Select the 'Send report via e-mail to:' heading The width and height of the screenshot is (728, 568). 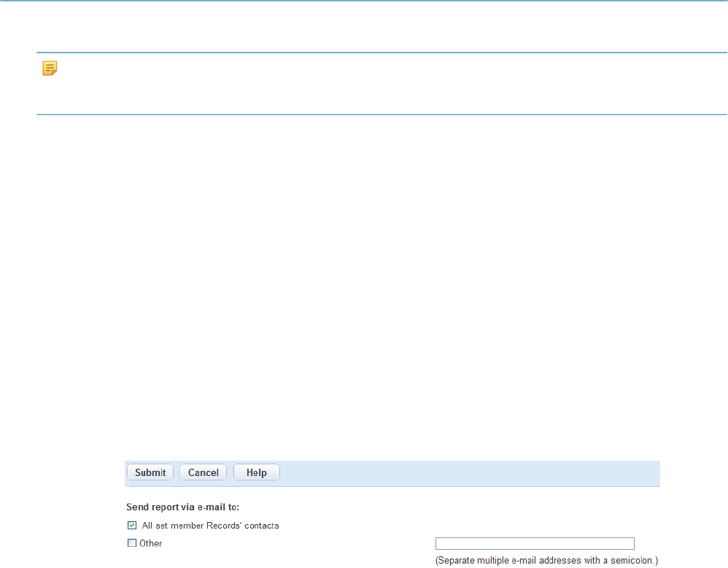183,507
